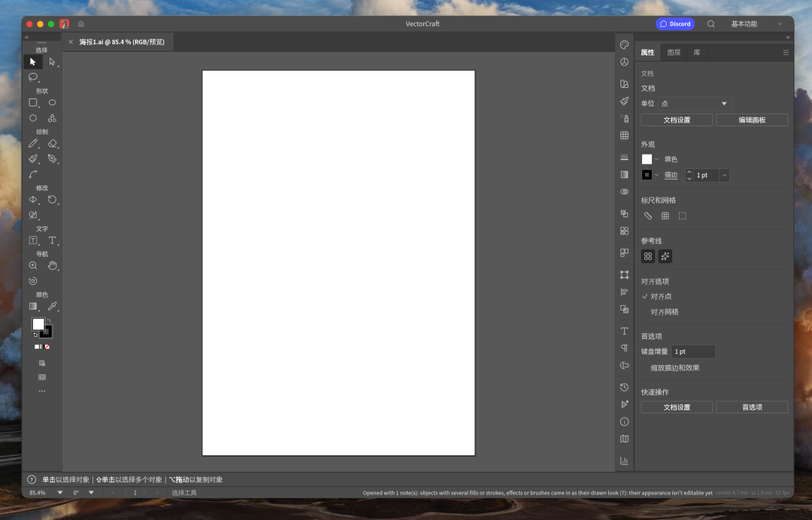Select the Eraser tool
Viewport: 812px width, 520px height.
[x=53, y=144]
